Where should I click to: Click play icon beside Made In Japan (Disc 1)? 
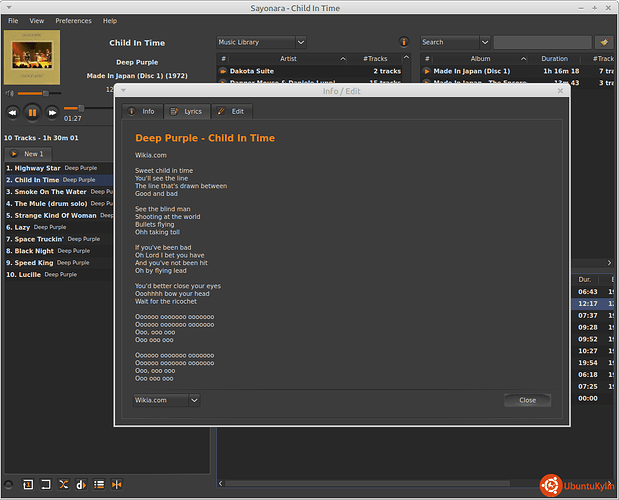click(427, 71)
